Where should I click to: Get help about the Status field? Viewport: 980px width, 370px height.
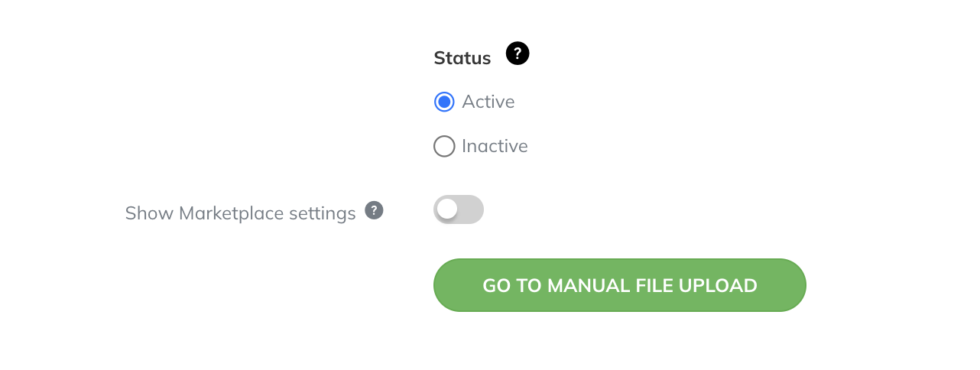click(x=518, y=54)
